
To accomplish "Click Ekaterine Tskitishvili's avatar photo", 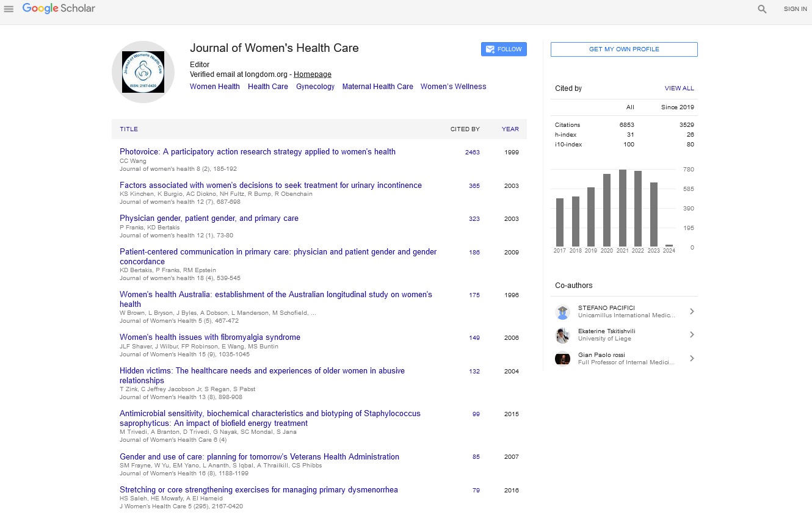I will pos(562,335).
